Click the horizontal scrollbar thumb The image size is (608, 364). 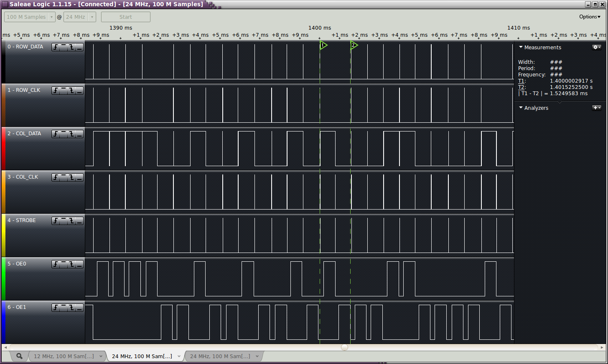[344, 347]
